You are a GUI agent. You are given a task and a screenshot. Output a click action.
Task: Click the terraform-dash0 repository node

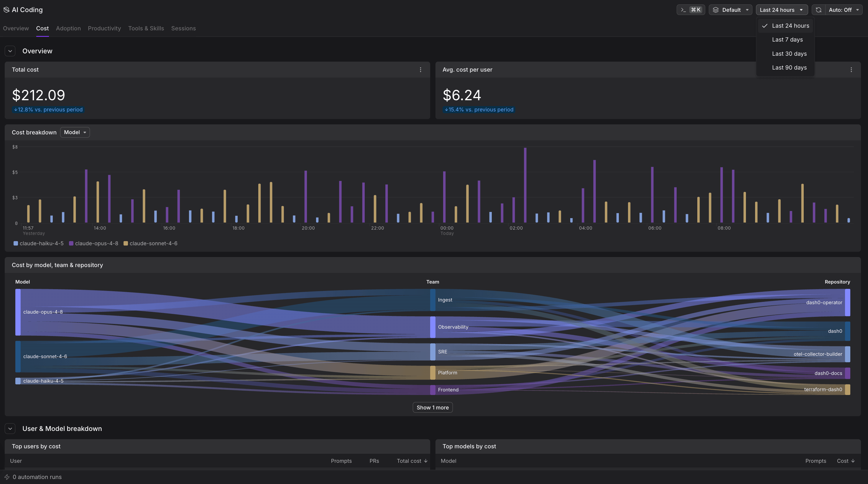coord(847,390)
